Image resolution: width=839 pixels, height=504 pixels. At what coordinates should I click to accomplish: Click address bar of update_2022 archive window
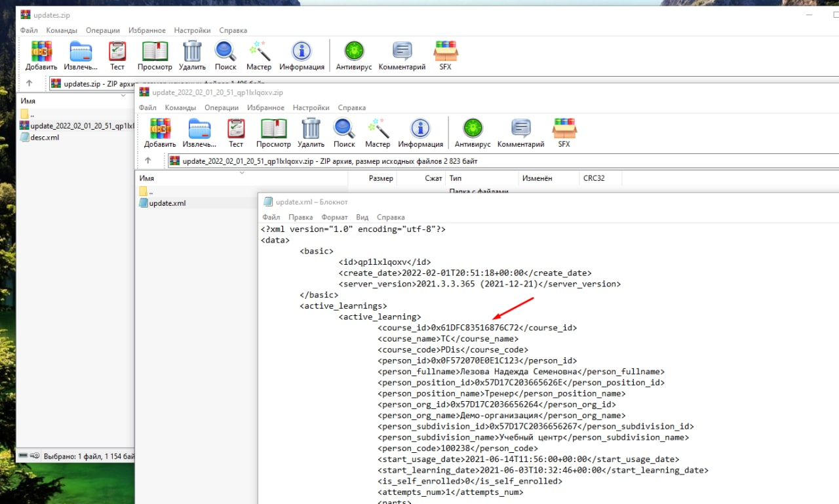tap(502, 161)
